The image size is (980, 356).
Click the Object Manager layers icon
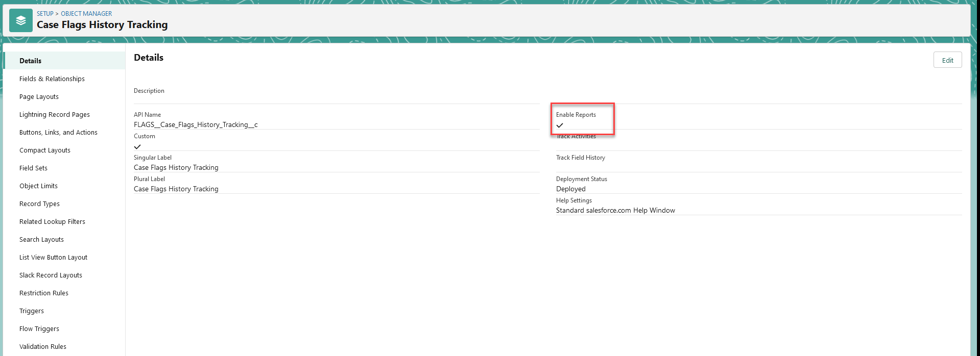click(21, 20)
